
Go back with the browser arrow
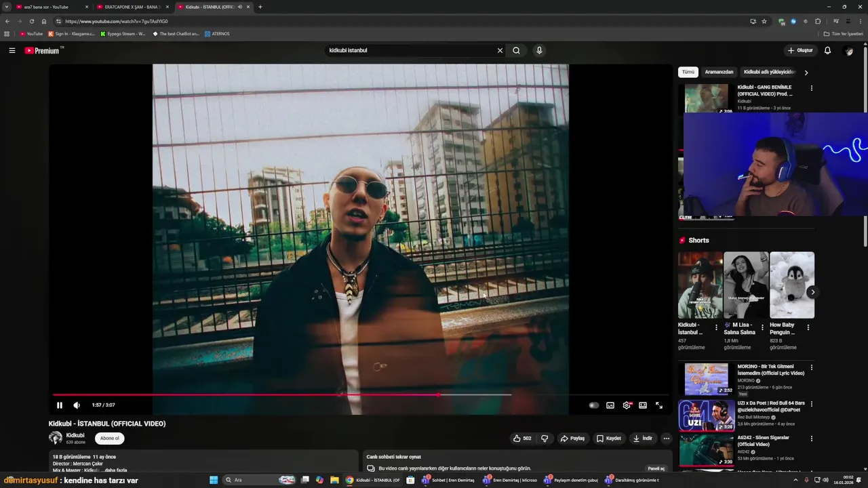tap(7, 21)
